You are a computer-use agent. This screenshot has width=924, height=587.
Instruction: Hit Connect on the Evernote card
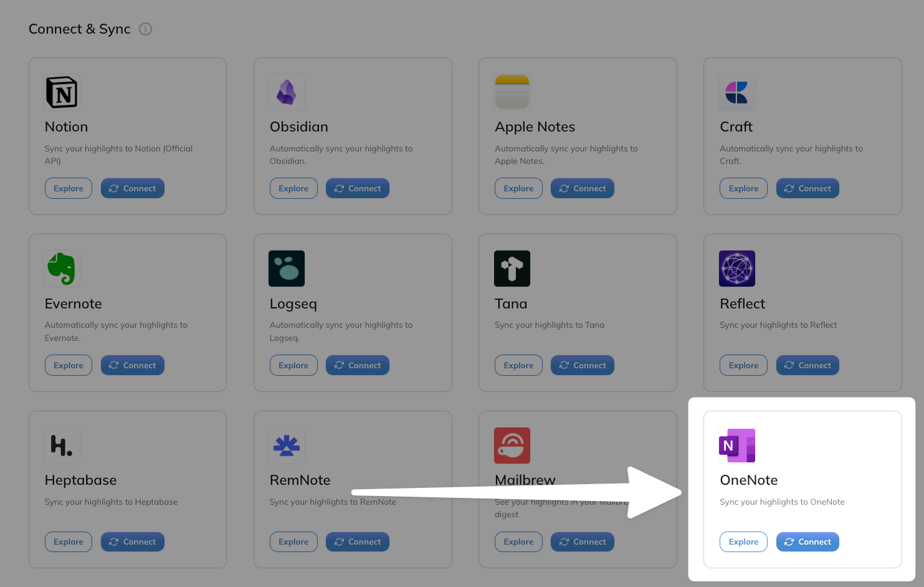[133, 365]
